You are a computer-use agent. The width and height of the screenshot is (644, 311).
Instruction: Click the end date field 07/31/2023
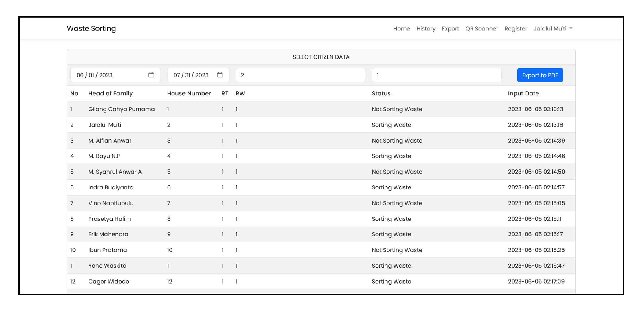(x=191, y=75)
